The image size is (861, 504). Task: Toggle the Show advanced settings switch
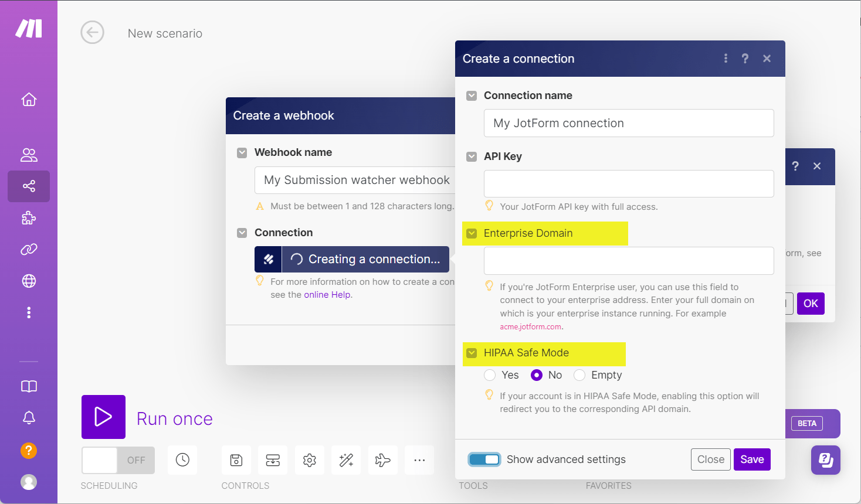[484, 459]
